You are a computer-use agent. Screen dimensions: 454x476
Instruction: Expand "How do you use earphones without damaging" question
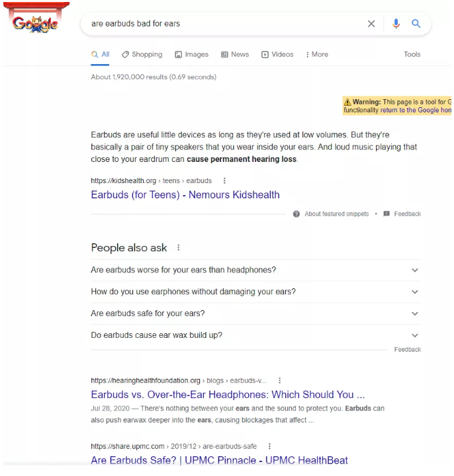click(x=415, y=292)
